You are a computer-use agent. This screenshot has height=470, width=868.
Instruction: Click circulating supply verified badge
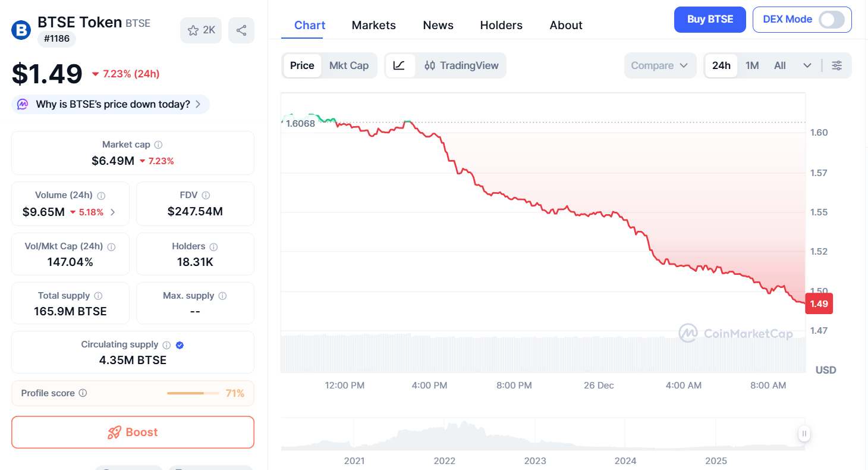(180, 345)
